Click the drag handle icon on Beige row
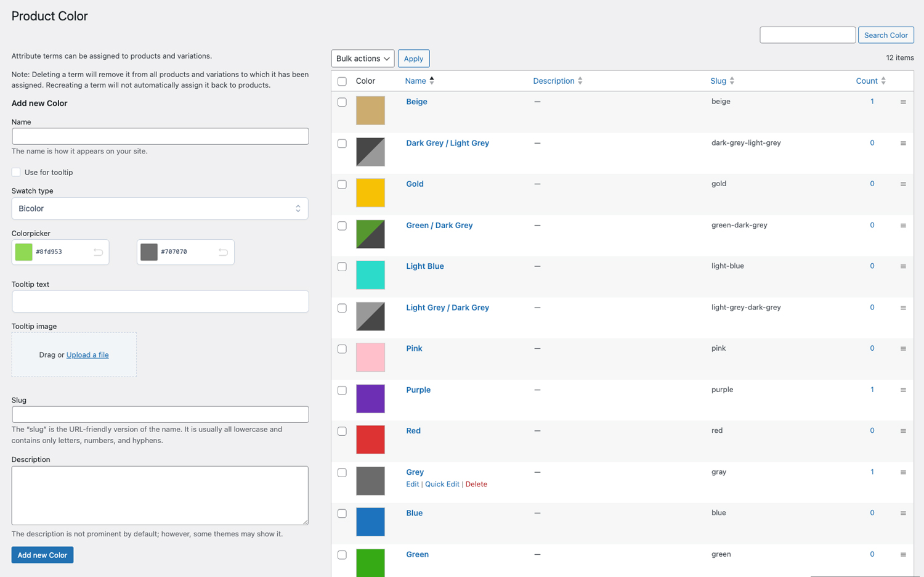This screenshot has height=577, width=924. (x=903, y=102)
